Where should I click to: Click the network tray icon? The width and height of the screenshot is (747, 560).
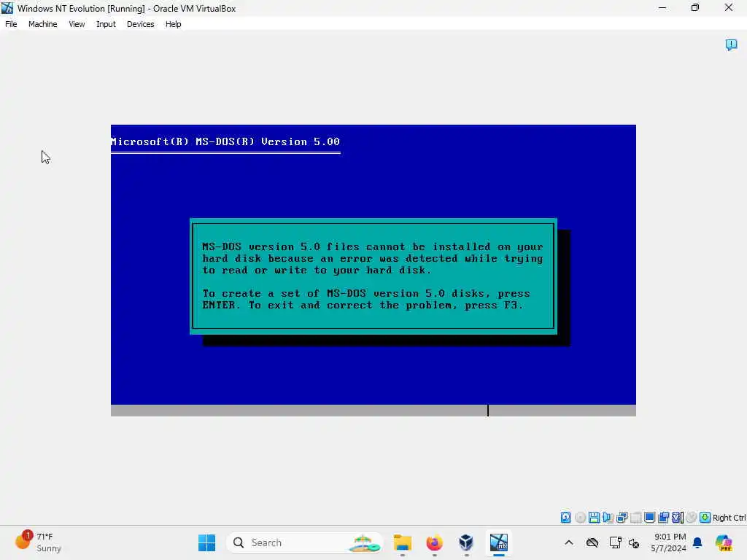pyautogui.click(x=615, y=542)
